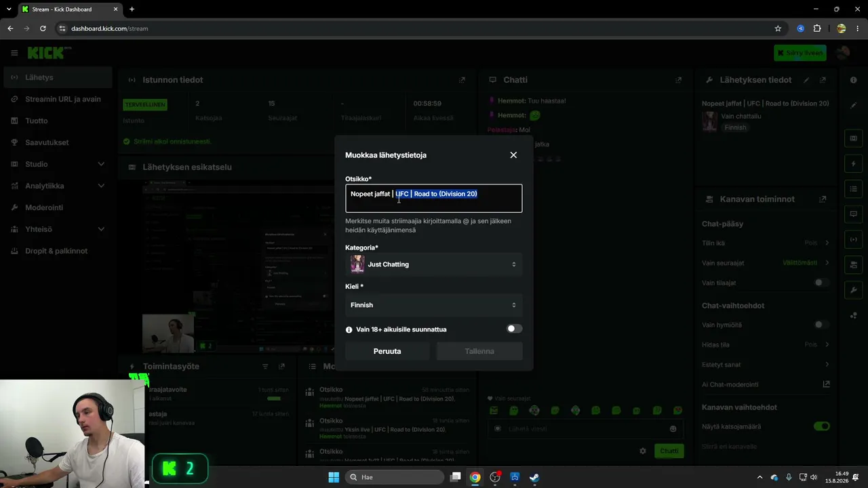Click the Peruuta button
Image resolution: width=868 pixels, height=488 pixels.
click(x=387, y=351)
